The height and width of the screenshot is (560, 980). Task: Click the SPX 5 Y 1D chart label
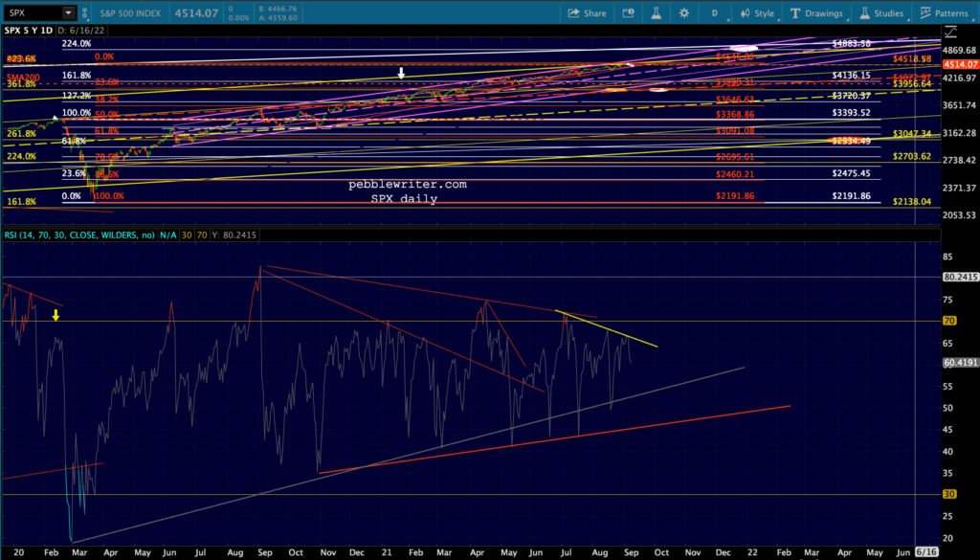(28, 30)
